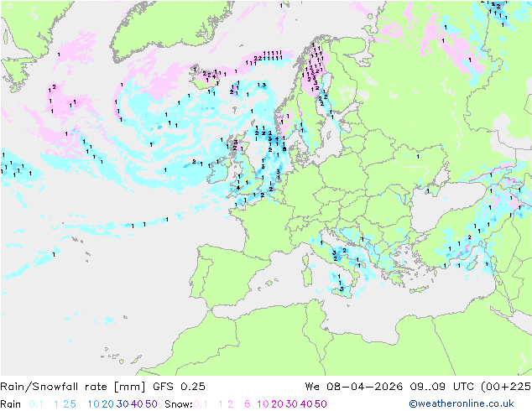Select the Snow 5 legend value
This screenshot has height=411, width=532.
click(x=248, y=404)
